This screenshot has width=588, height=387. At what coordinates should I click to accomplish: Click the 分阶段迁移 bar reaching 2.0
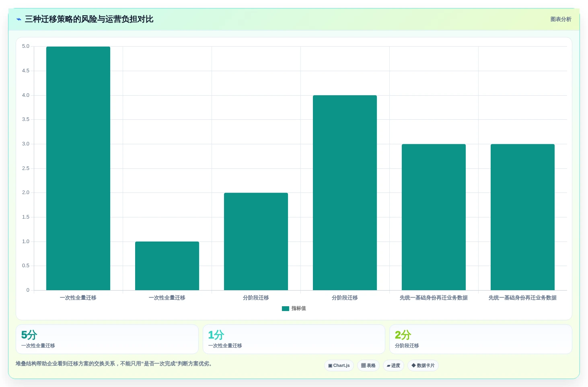click(256, 242)
